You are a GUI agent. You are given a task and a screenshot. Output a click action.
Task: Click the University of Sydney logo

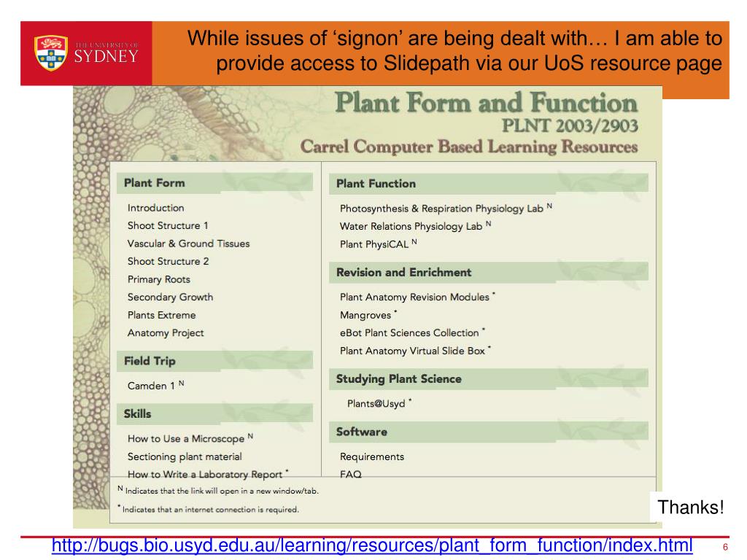(86, 53)
